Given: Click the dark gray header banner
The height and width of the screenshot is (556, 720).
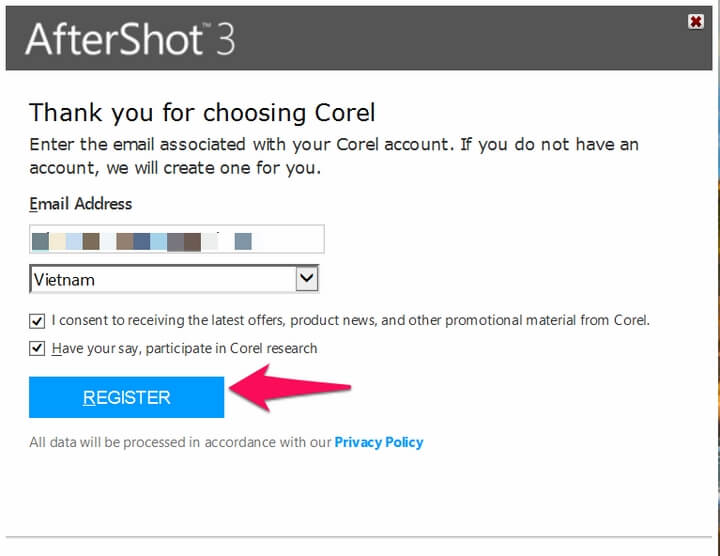Looking at the screenshot, I should click(x=359, y=39).
